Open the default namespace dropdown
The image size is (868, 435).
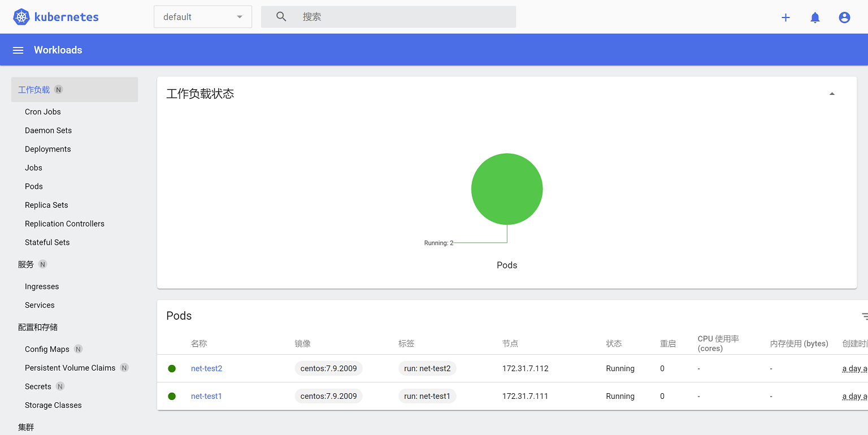[202, 17]
